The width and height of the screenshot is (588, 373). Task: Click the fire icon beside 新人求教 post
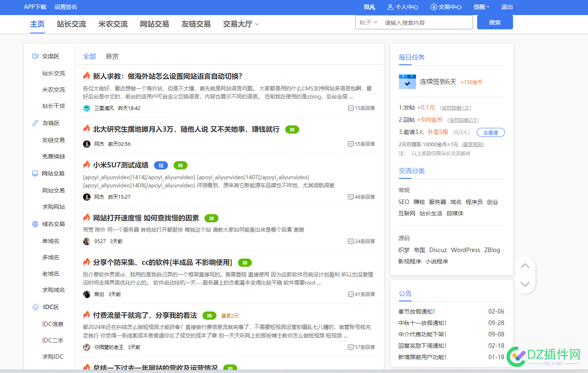pyautogui.click(x=86, y=76)
